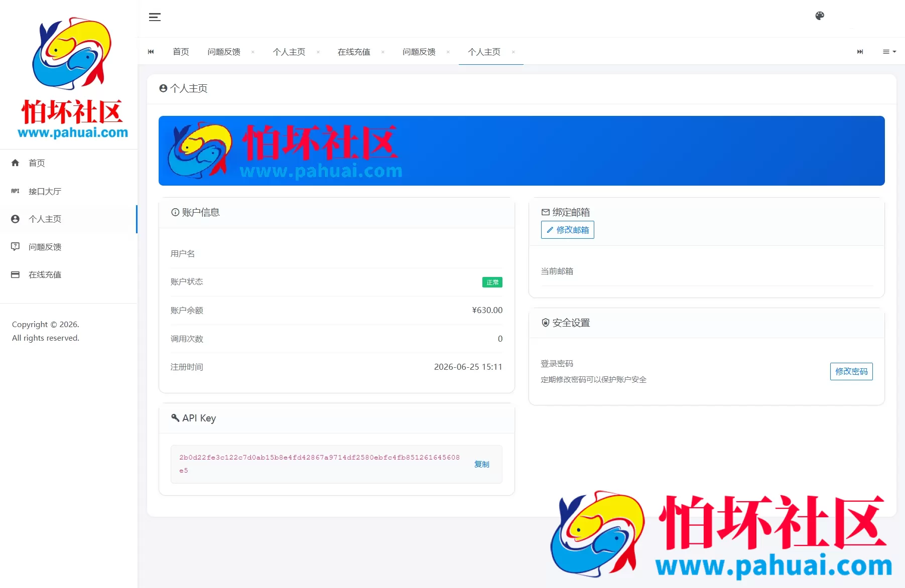The height and width of the screenshot is (588, 905).
Task: Open 个人主页 in the sidebar menu
Action: pos(68,219)
